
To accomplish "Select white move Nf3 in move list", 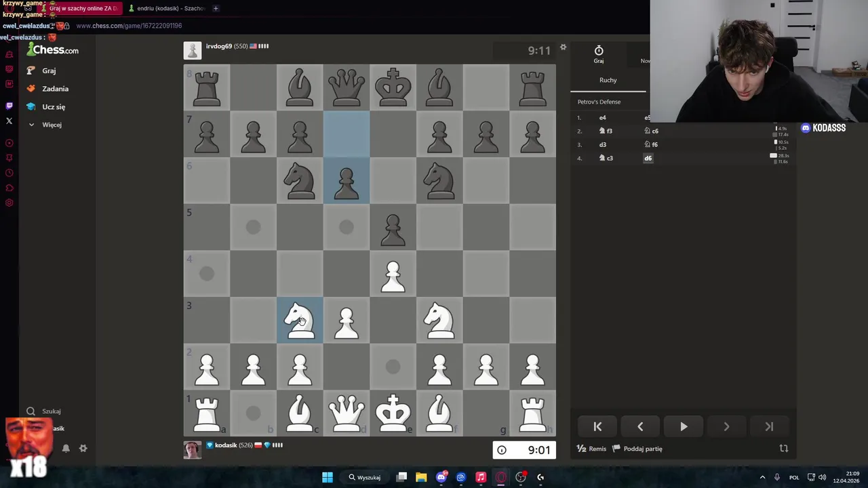I will 606,131.
